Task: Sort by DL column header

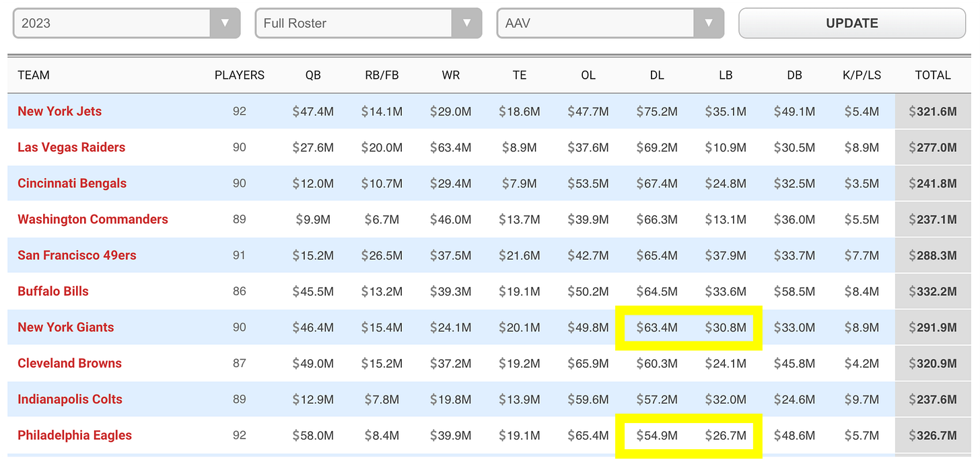Action: click(657, 75)
